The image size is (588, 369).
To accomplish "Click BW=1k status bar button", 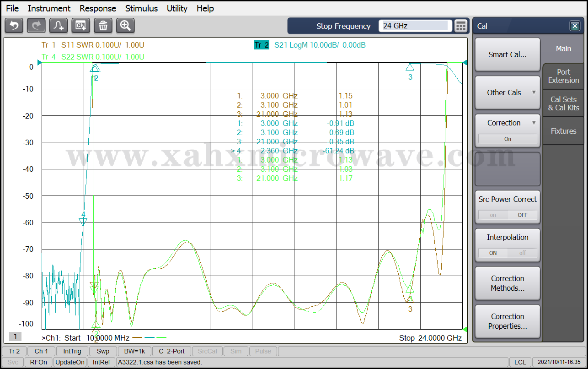I will coord(134,351).
